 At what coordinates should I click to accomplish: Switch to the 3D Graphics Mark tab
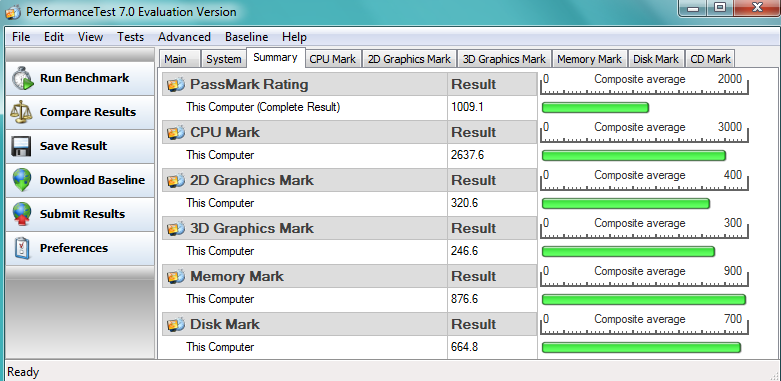[x=504, y=59]
